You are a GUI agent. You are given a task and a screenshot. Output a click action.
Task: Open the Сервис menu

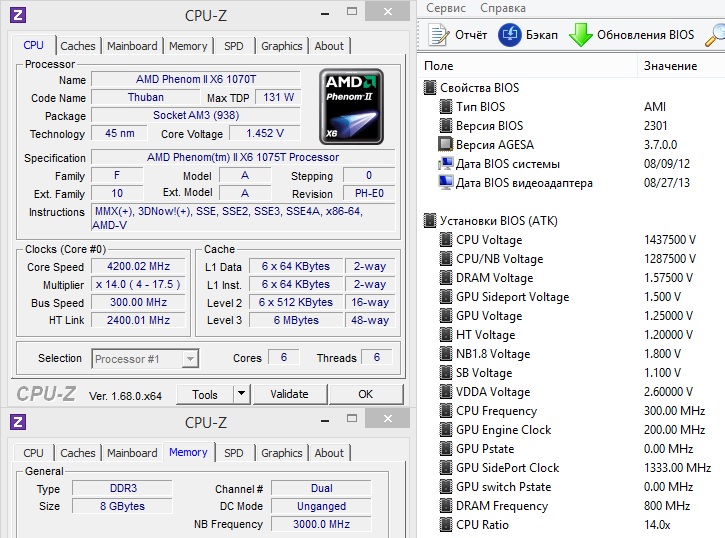pyautogui.click(x=446, y=8)
